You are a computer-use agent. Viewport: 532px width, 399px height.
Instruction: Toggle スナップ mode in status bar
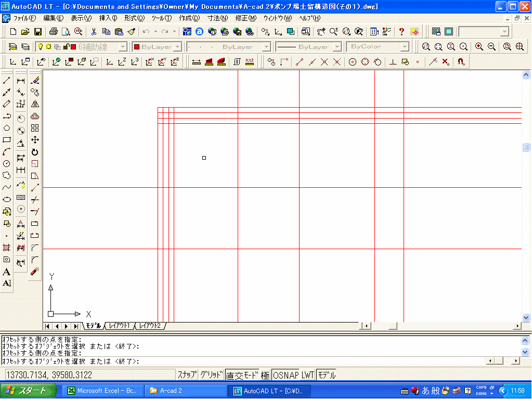pyautogui.click(x=187, y=375)
